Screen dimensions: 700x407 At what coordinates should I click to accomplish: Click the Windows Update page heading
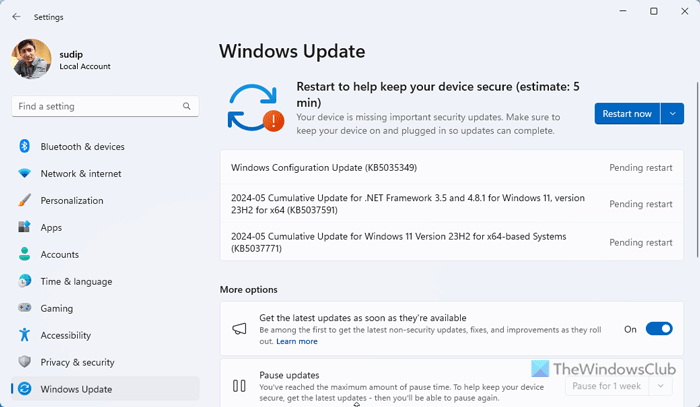(292, 51)
